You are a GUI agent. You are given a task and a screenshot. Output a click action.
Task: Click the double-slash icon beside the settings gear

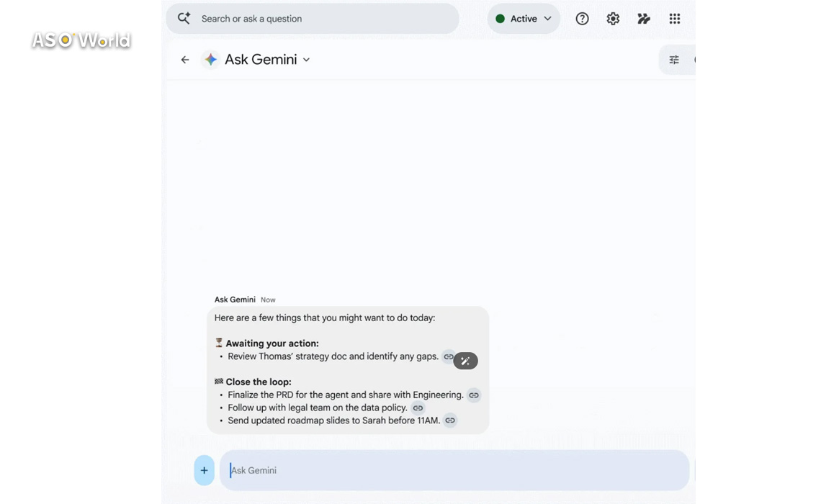click(x=644, y=19)
